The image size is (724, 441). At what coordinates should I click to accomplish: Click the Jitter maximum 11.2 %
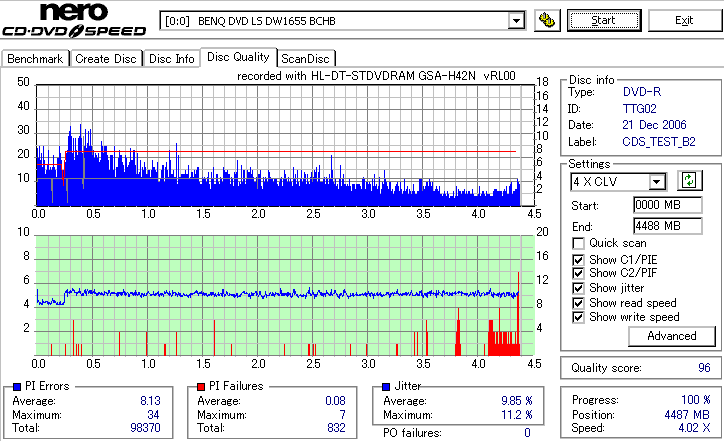pos(517,415)
